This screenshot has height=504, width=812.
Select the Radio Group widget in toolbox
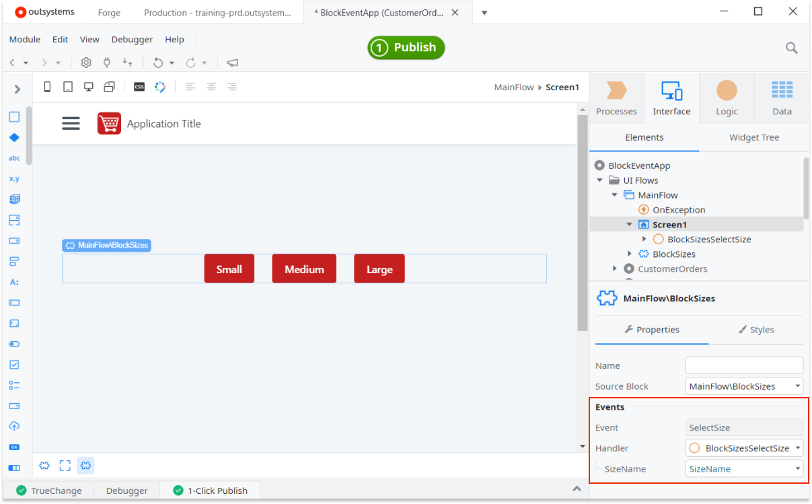pyautogui.click(x=14, y=386)
